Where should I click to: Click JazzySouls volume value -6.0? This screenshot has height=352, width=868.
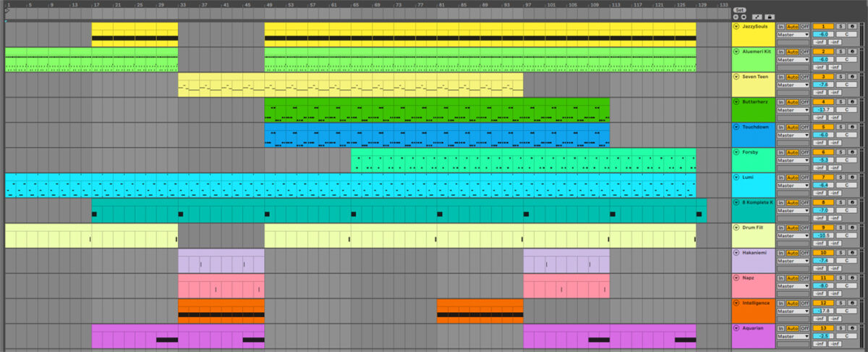coord(823,35)
